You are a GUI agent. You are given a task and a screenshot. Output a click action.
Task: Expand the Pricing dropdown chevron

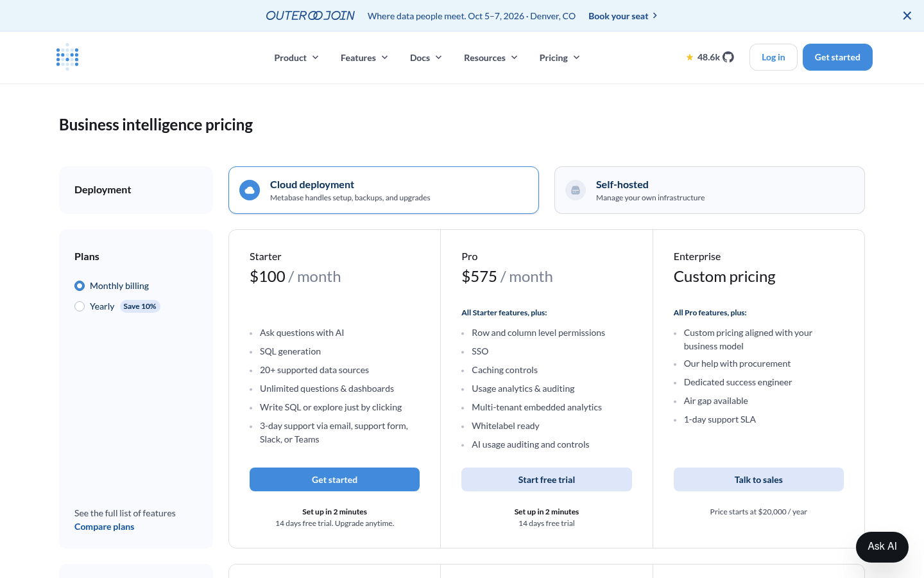576,58
